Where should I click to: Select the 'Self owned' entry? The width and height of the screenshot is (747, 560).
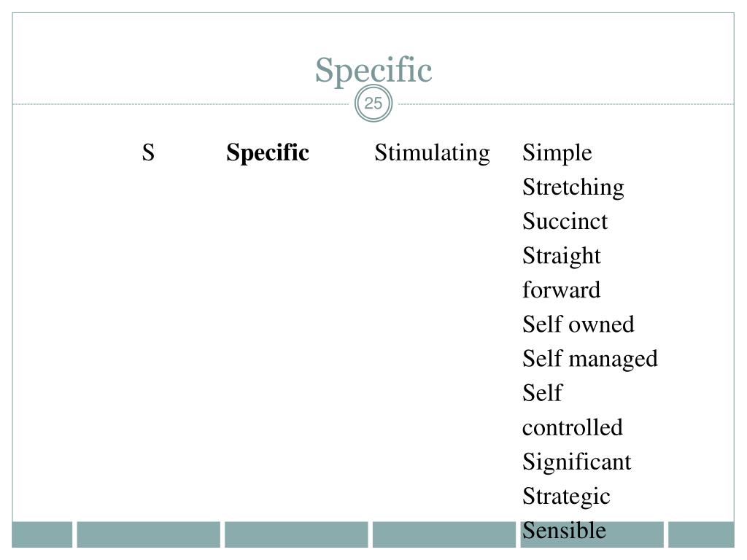[578, 324]
